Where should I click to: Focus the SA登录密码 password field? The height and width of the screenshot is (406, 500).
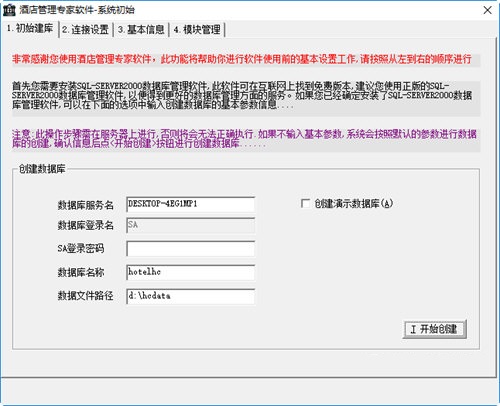(191, 249)
